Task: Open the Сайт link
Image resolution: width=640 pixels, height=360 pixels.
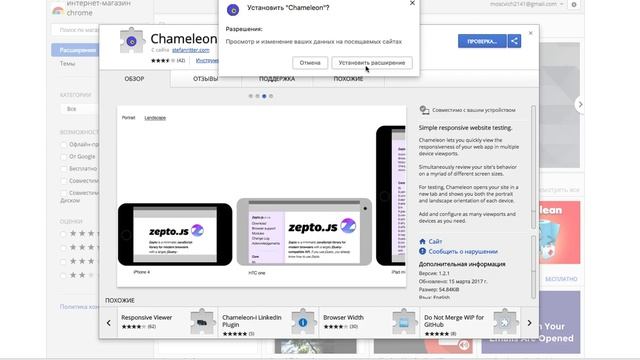Action: [x=435, y=242]
